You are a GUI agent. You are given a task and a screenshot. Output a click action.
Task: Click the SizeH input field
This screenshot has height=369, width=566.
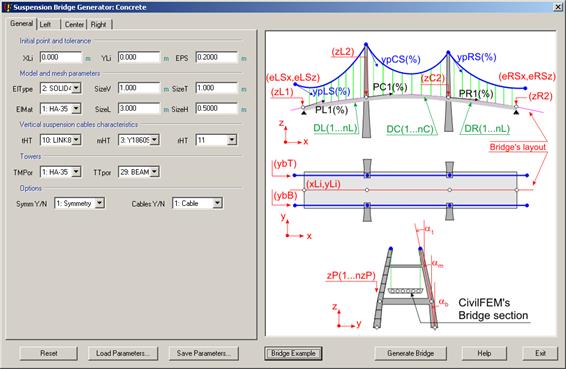(217, 109)
